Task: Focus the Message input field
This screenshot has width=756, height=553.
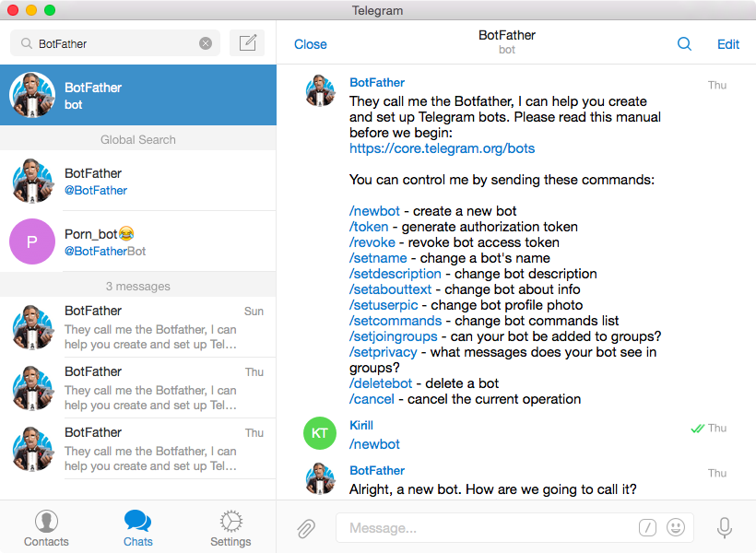Action: click(x=487, y=528)
